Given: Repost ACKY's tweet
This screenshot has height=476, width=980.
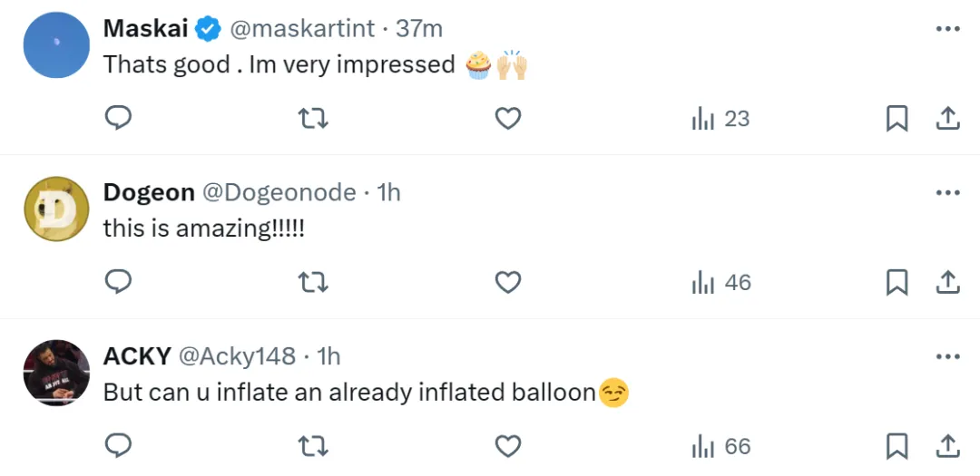Looking at the screenshot, I should click(313, 446).
